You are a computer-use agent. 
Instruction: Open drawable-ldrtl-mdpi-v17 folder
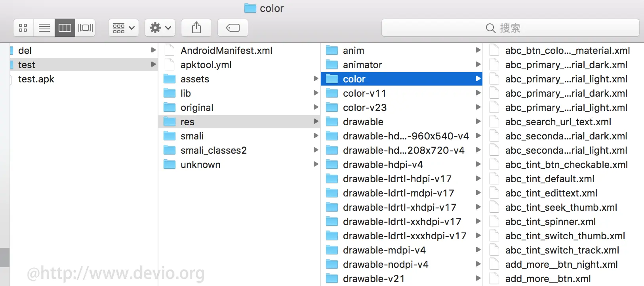pos(402,193)
